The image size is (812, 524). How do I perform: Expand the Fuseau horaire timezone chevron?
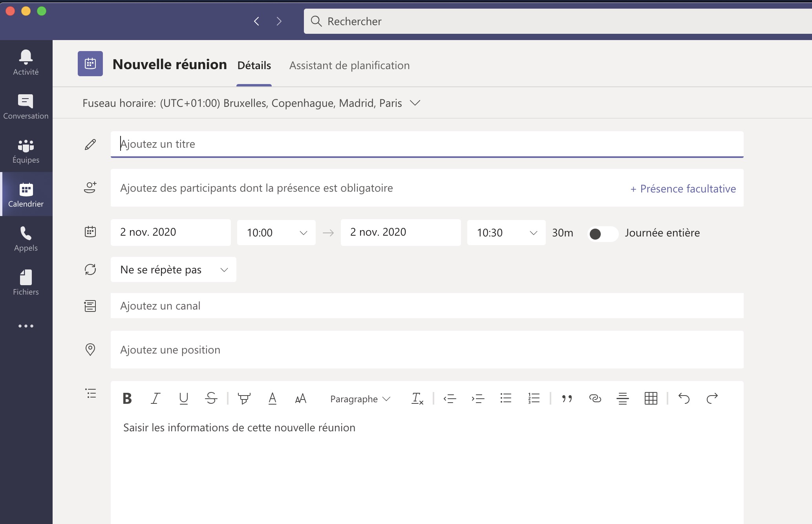415,103
